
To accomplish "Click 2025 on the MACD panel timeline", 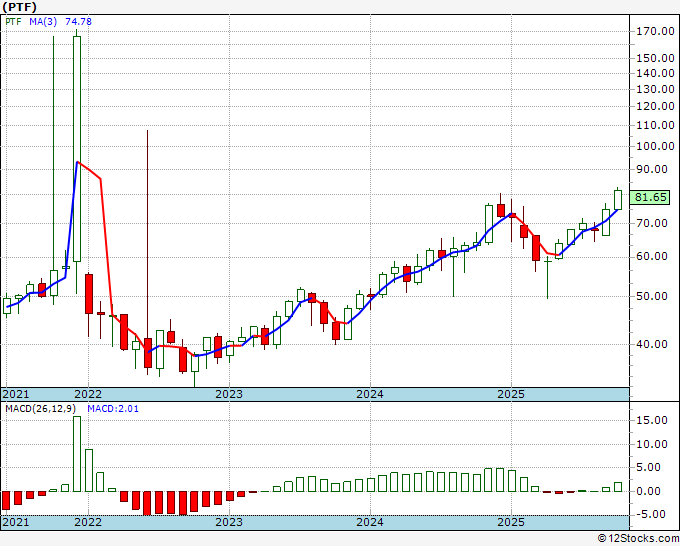I will 511,522.
